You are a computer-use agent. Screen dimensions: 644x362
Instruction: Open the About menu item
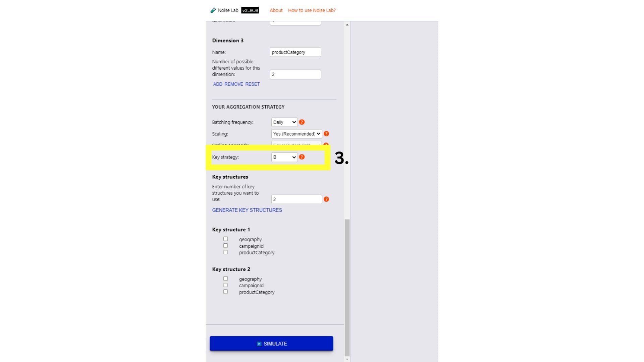(275, 10)
